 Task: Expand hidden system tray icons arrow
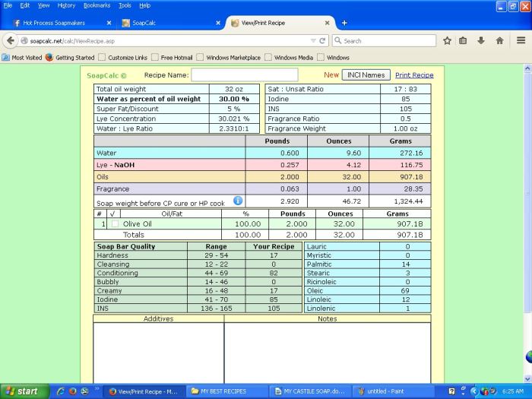(474, 391)
